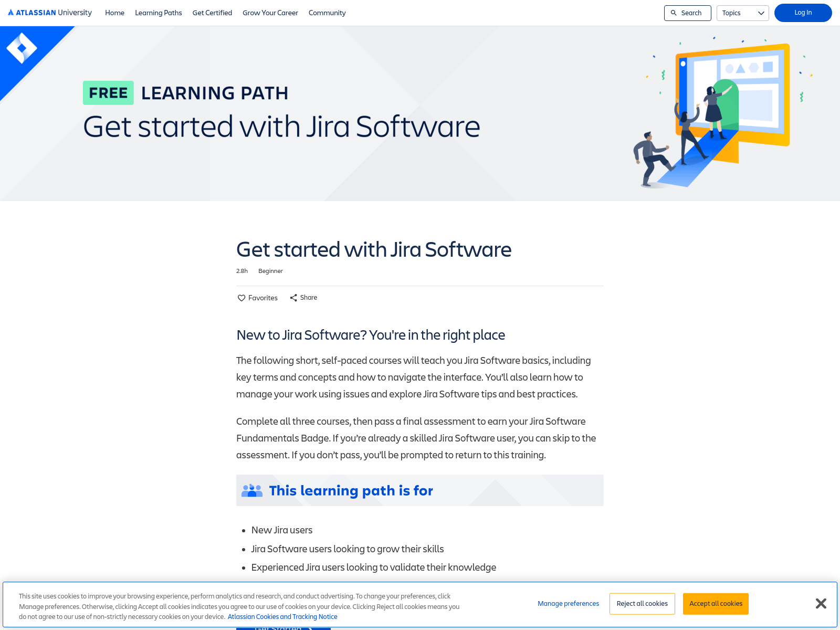This screenshot has height=630, width=840.
Task: Expand the Topics dropdown
Action: [742, 13]
